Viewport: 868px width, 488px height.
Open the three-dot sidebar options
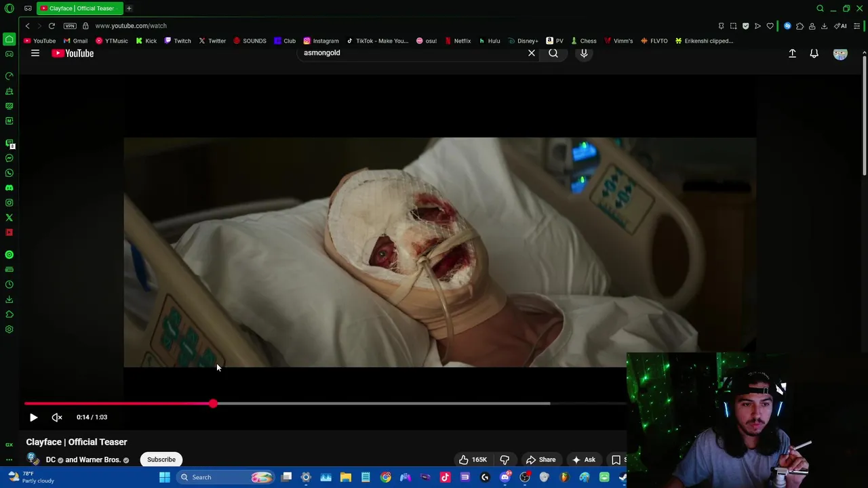point(9,460)
